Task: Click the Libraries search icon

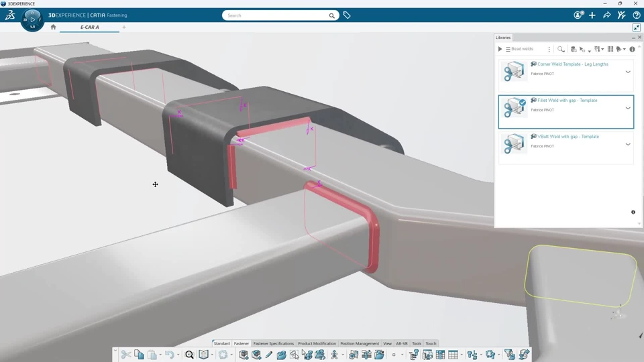Action: tap(561, 49)
